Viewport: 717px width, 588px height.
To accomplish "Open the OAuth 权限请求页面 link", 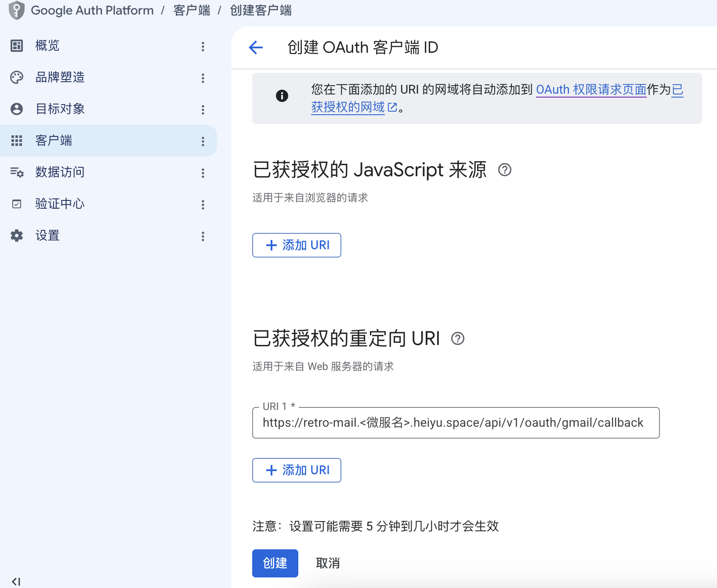I will click(591, 90).
